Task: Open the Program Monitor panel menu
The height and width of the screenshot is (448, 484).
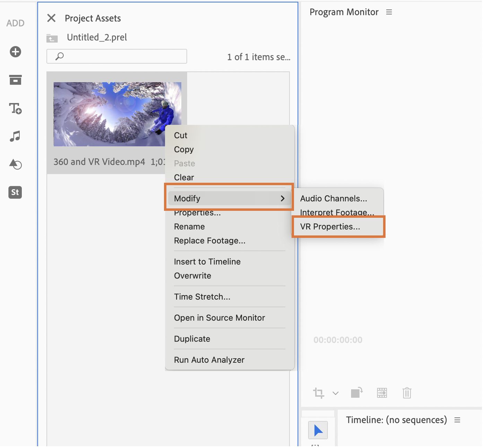Action: coord(389,12)
